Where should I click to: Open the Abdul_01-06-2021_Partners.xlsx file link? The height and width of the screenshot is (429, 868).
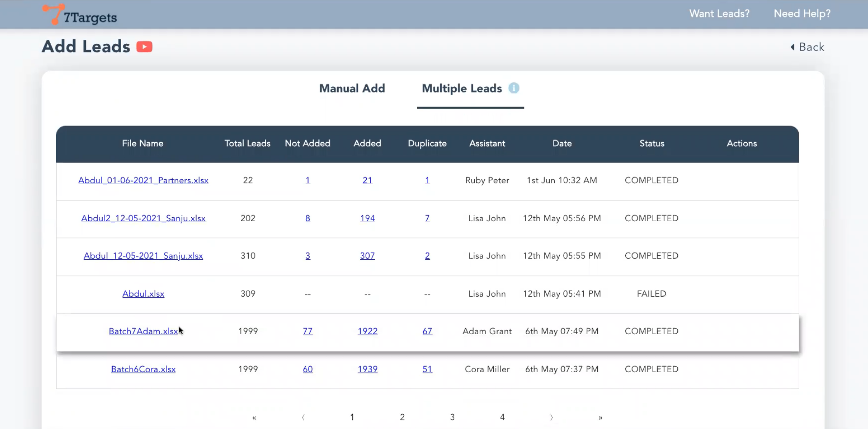click(143, 181)
